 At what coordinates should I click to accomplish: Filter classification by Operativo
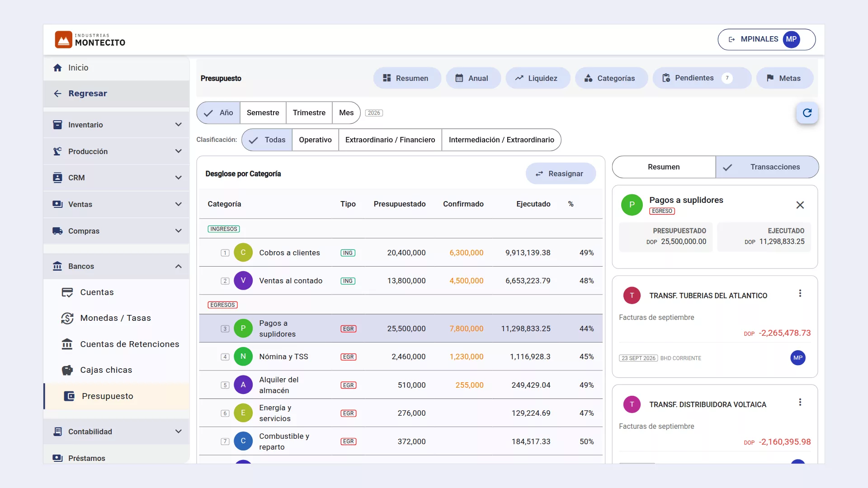315,140
